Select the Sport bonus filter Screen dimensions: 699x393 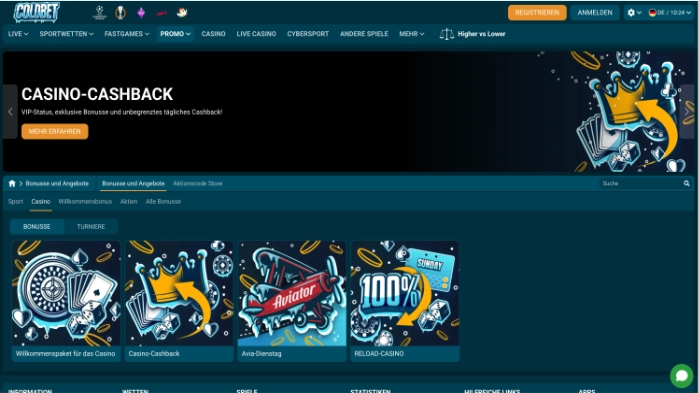pyautogui.click(x=15, y=202)
